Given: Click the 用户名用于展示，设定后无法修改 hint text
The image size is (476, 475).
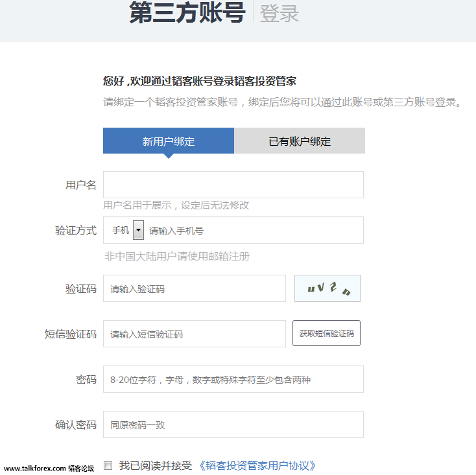Looking at the screenshot, I should [x=176, y=205].
